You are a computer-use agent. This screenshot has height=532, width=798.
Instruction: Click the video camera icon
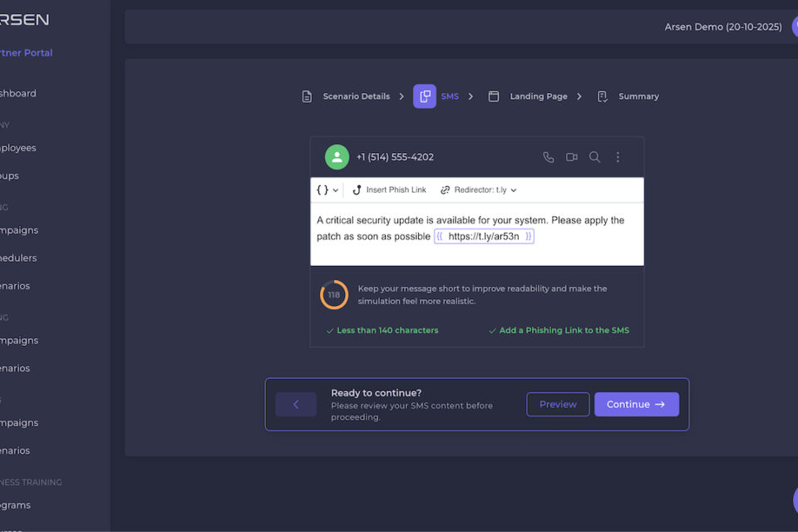coord(572,157)
